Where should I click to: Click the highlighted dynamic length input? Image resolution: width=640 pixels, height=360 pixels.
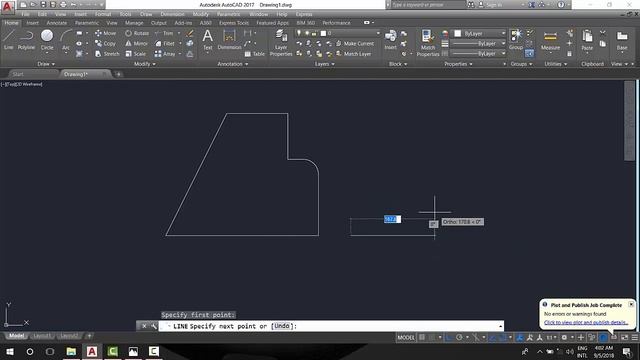(393, 219)
